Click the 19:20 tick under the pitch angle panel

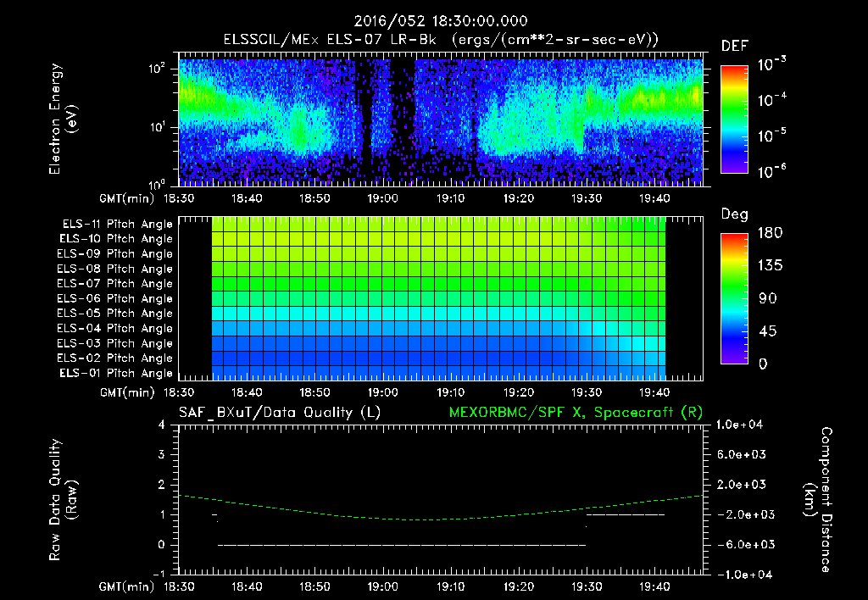click(518, 393)
